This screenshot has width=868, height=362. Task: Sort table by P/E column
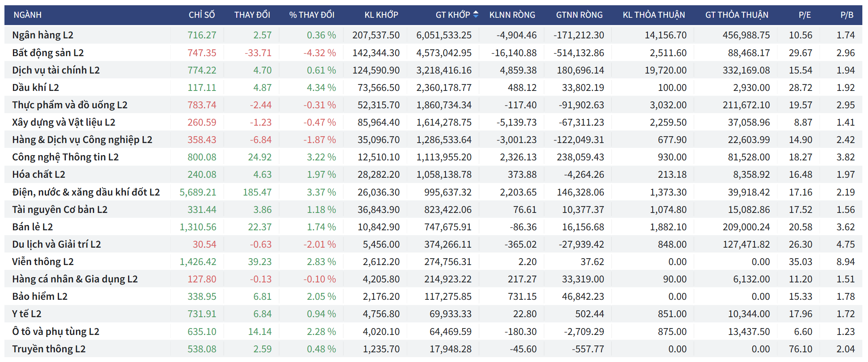804,15
